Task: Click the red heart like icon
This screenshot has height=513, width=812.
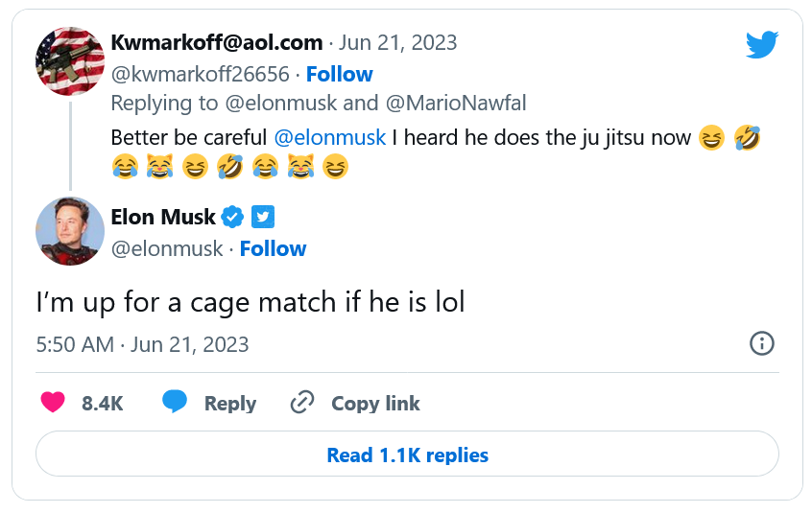Action: click(x=53, y=402)
